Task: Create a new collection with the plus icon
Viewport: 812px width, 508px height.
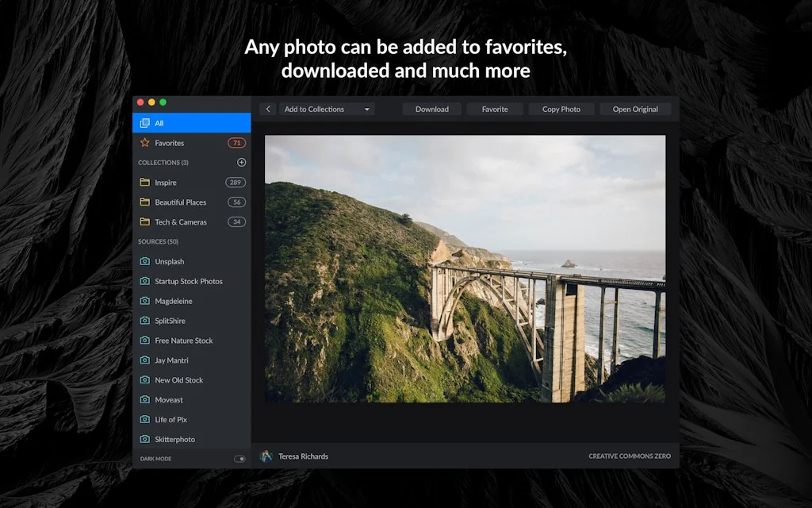Action: 241,162
